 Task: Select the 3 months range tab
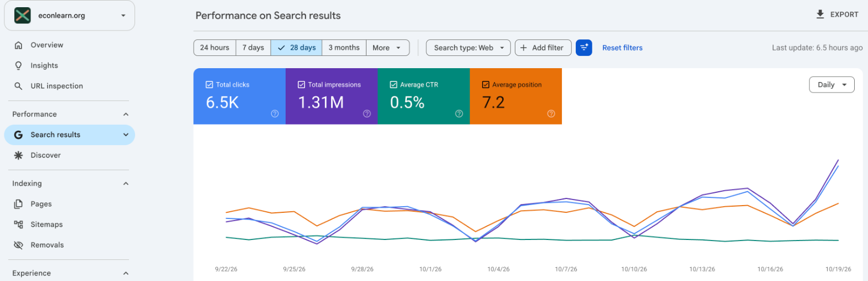point(344,48)
